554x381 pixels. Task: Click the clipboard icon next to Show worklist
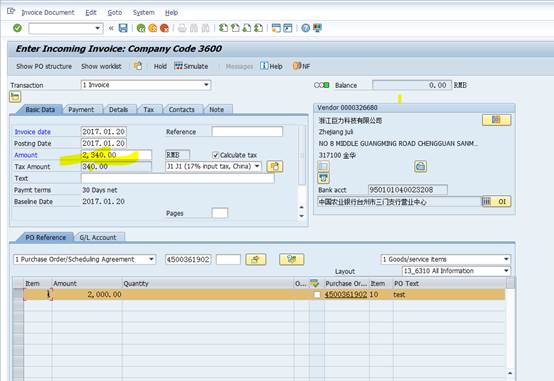[137, 66]
